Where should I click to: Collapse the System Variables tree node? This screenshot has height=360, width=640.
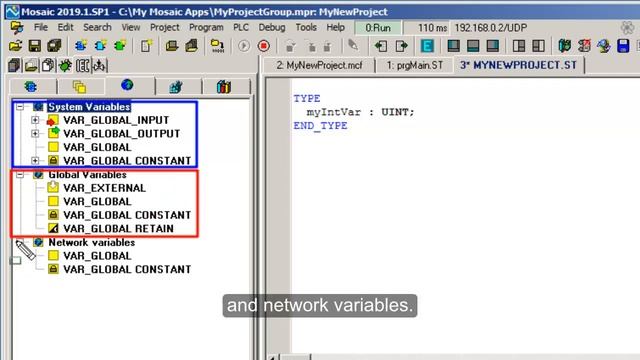(20, 107)
